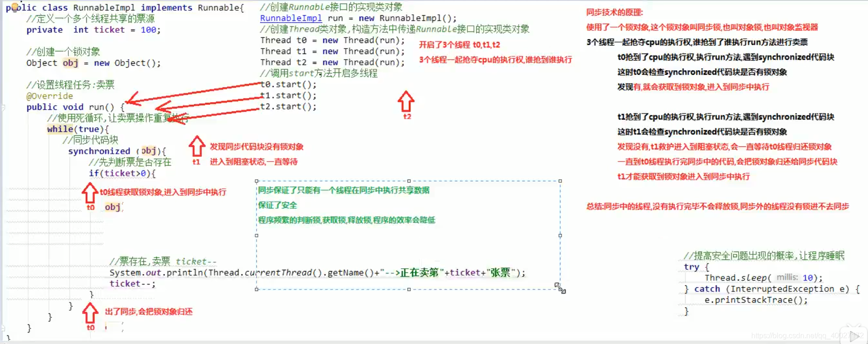Click the red note '出了同步,会把锁对象归还'
Viewport: 868px width, 344px height.
click(149, 312)
